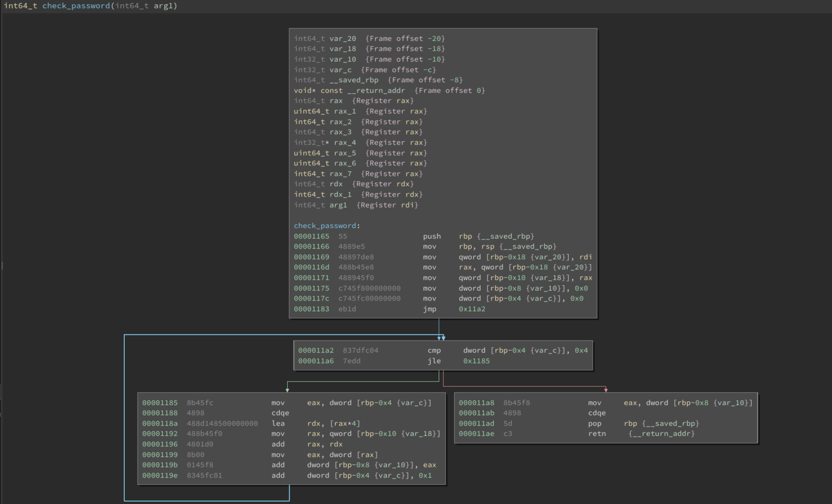Click the push mnemonic
Screen dimensions: 832x504
432,236
